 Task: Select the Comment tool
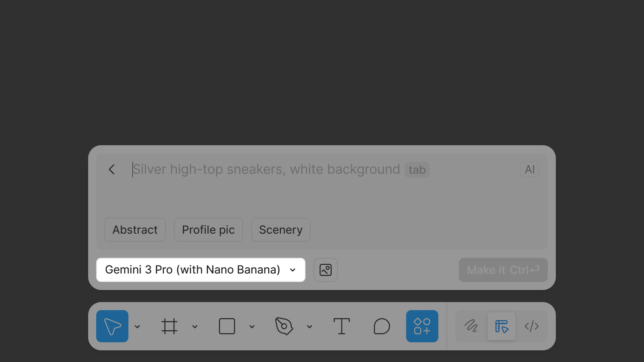[382, 326]
